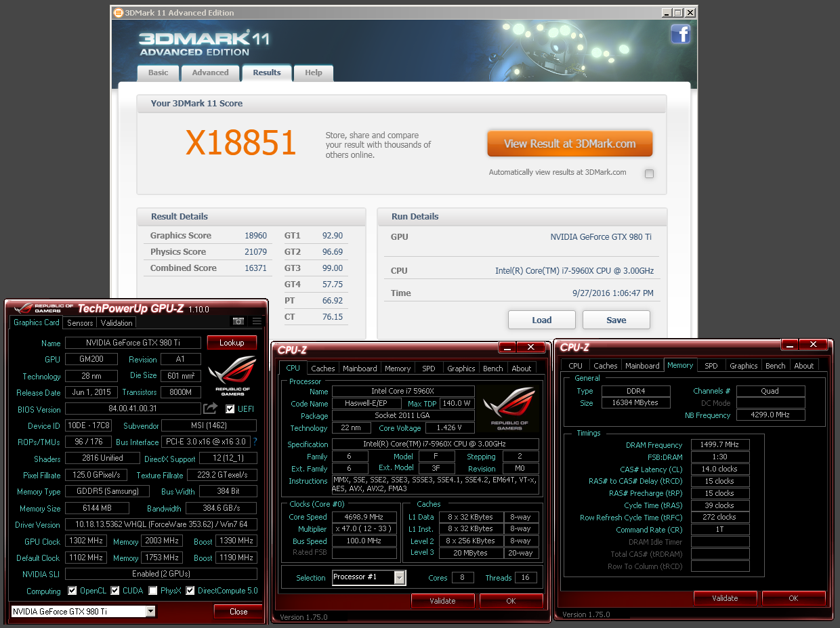Click Validate in CPU-Z Memory window

(725, 598)
